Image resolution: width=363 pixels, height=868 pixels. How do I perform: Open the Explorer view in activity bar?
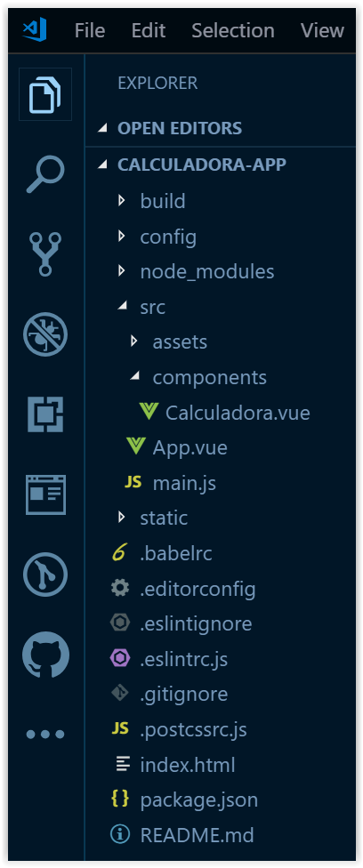[44, 94]
